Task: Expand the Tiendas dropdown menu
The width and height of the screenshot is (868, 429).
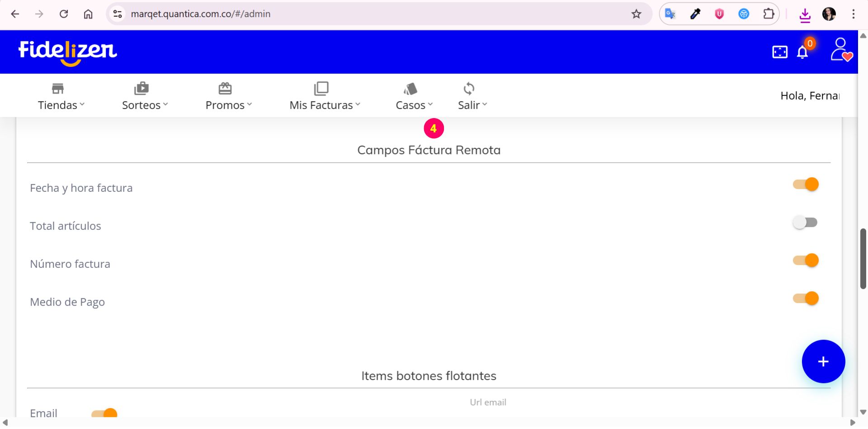Action: pos(61,96)
